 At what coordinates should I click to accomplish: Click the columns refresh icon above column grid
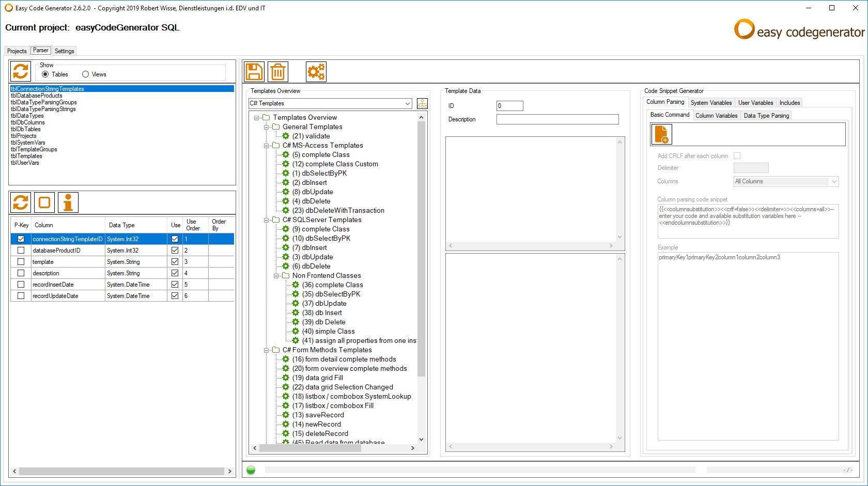pyautogui.click(x=21, y=202)
